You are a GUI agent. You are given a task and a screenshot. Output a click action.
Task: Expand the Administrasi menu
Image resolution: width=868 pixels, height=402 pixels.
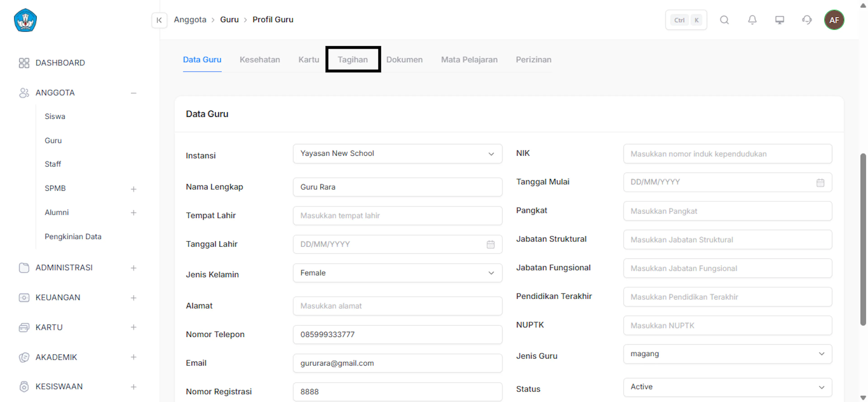coord(133,268)
